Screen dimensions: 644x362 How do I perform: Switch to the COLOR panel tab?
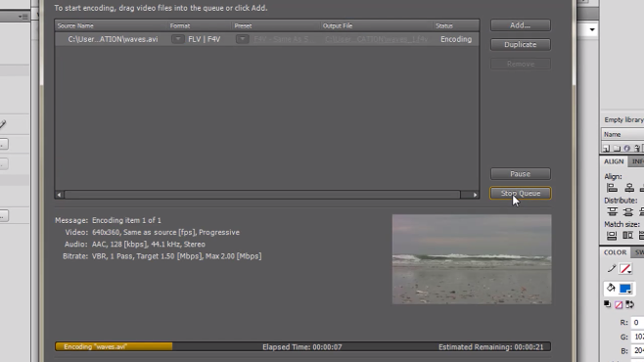(x=615, y=252)
